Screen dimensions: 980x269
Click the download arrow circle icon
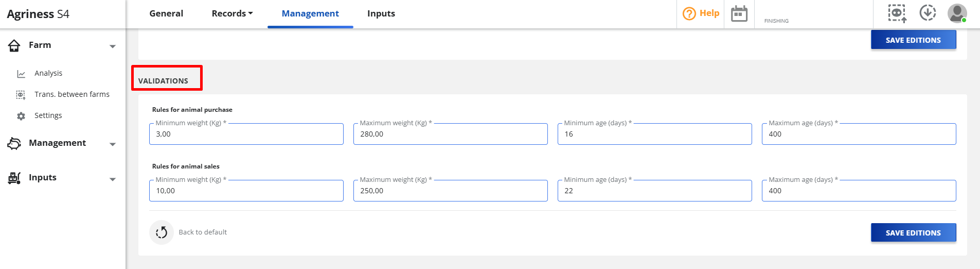click(x=928, y=13)
